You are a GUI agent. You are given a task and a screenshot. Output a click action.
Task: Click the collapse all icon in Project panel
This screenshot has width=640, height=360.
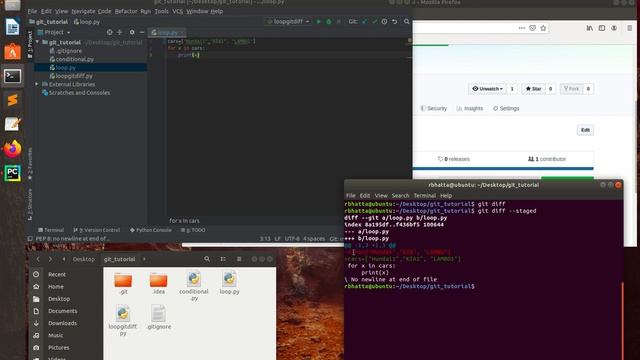(120, 32)
